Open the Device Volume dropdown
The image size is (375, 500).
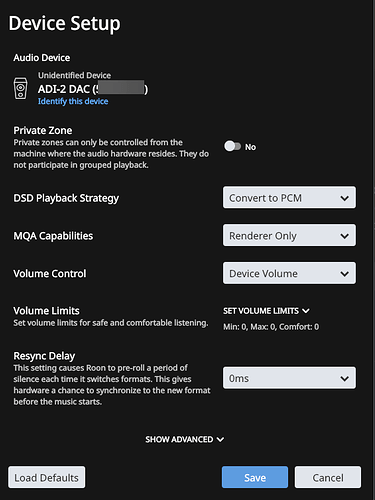pyautogui.click(x=289, y=273)
